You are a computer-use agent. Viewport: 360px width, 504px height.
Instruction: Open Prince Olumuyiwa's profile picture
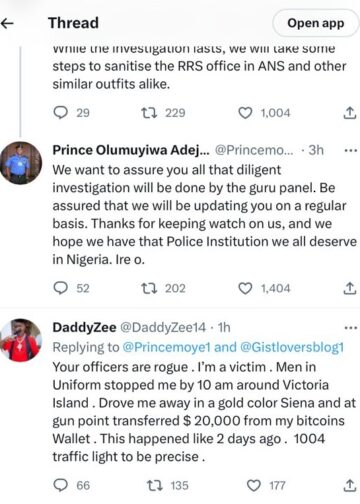tap(21, 163)
